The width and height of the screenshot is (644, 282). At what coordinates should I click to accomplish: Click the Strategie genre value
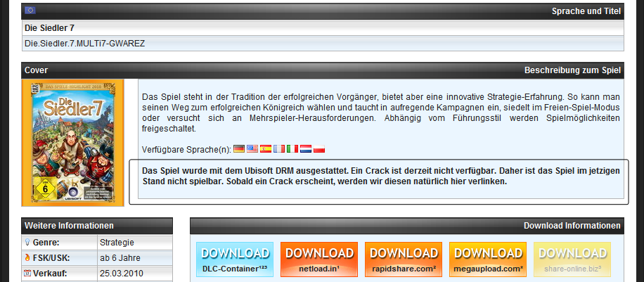point(117,243)
